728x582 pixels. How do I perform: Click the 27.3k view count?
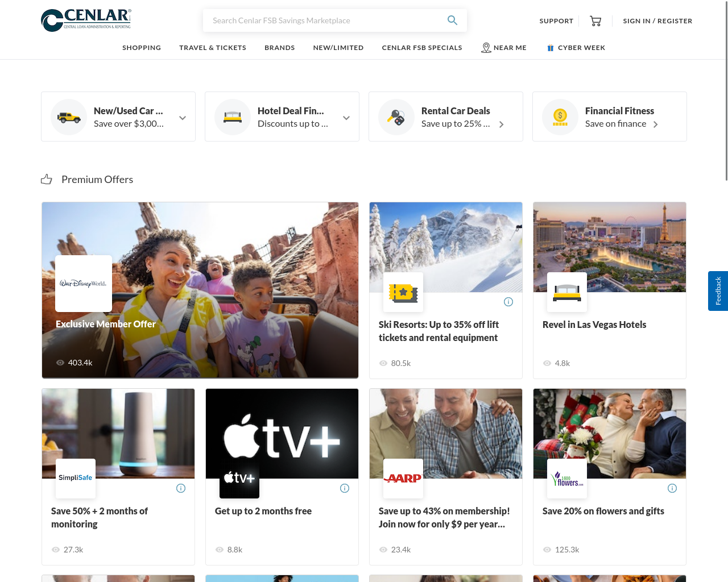pos(73,550)
